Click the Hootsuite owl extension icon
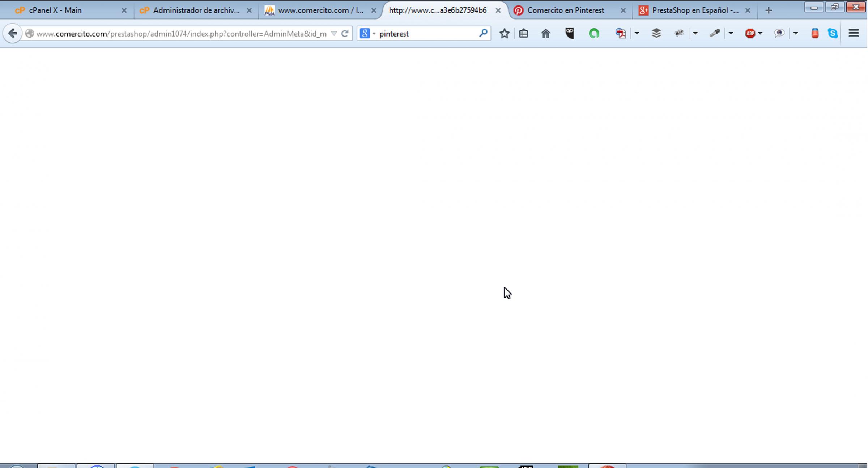 [x=570, y=34]
